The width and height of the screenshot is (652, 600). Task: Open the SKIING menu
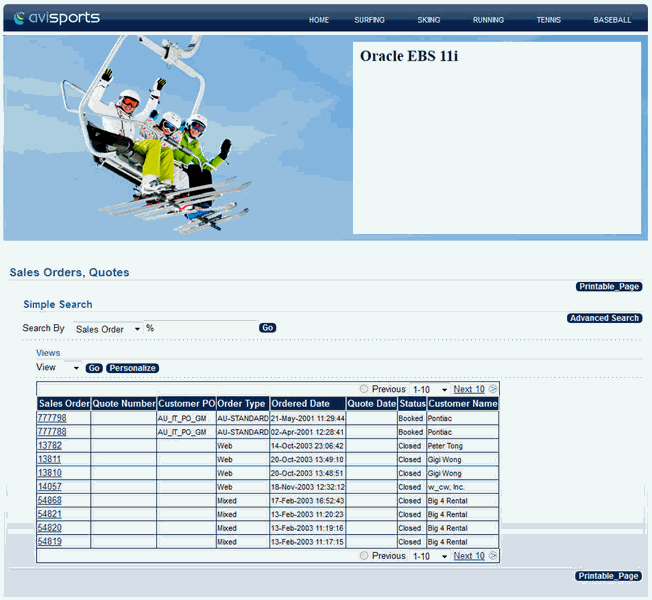429,20
